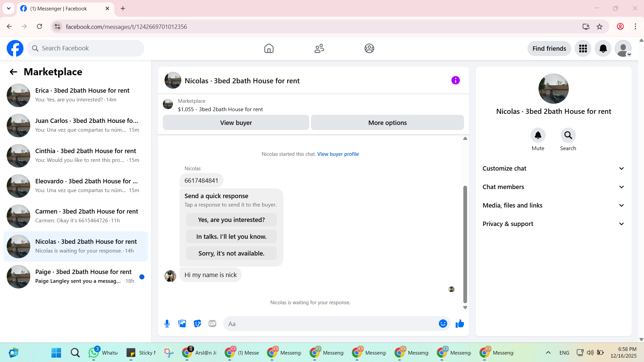Choose a GIF
The height and width of the screenshot is (362, 644).
(212, 324)
